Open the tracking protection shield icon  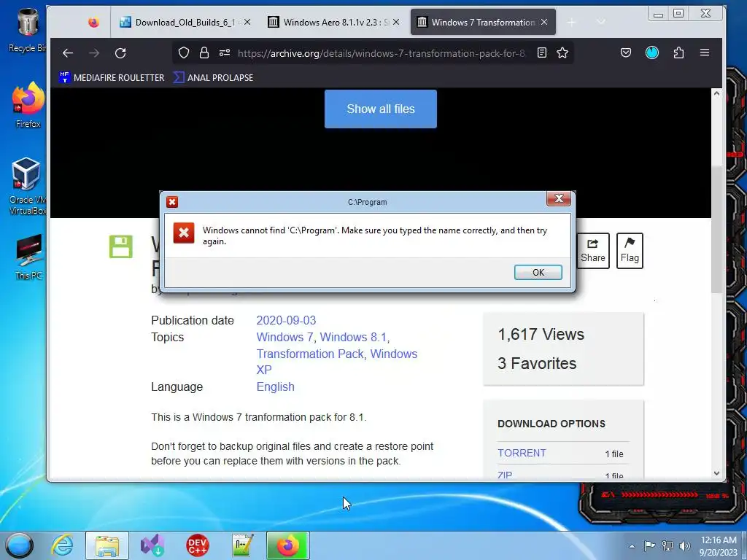click(184, 52)
